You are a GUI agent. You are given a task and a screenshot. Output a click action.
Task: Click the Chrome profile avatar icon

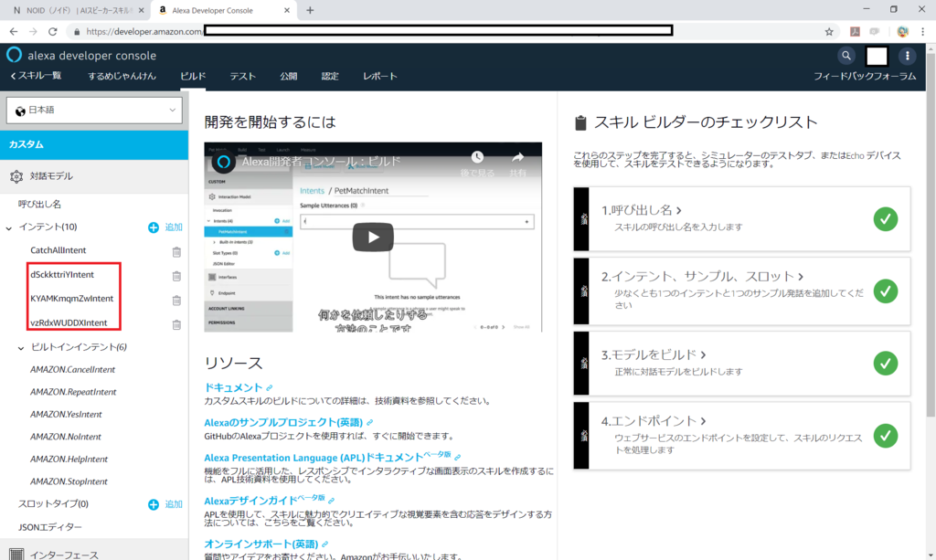(902, 32)
